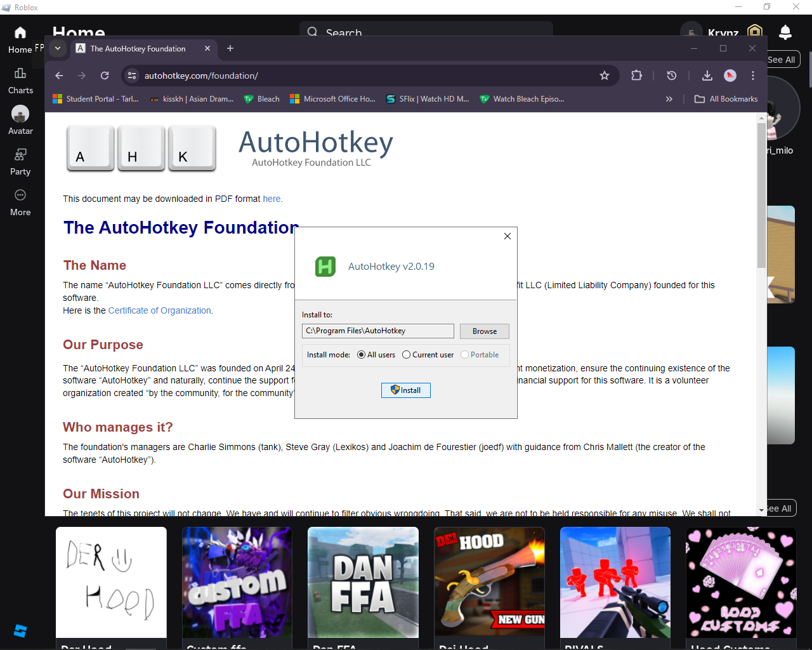The image size is (812, 650).
Task: Click upper See All in Roblox
Action: (781, 60)
